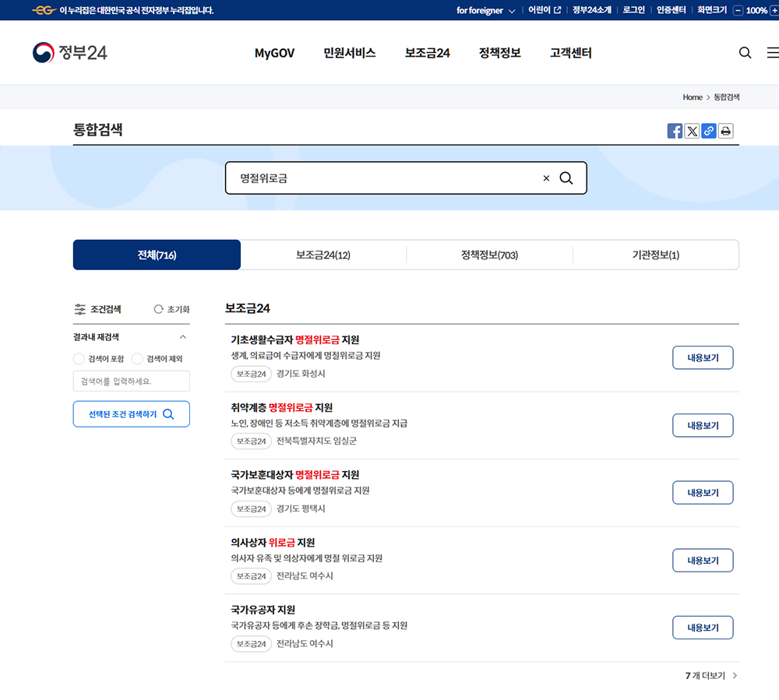Screen dimensions: 779x700
Task: Open search with the magnifier in the query box
Action: click(x=566, y=178)
